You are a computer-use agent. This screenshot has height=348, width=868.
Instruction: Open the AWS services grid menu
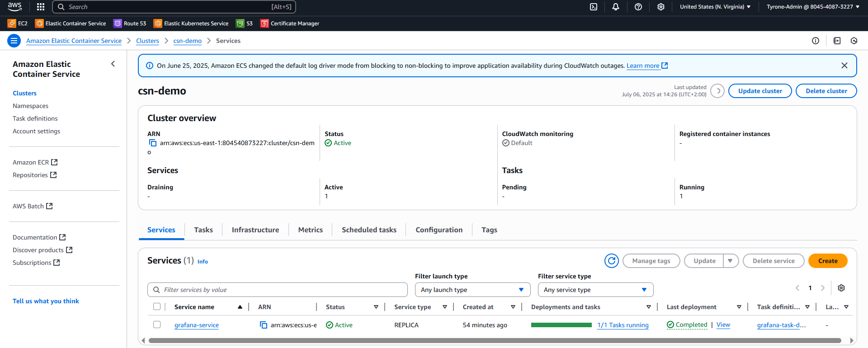click(41, 7)
